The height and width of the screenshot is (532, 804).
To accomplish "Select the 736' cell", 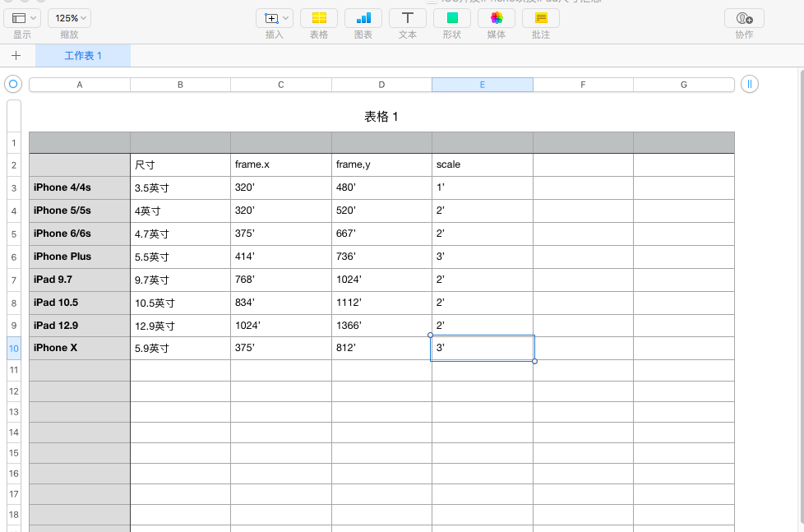I will pyautogui.click(x=381, y=257).
